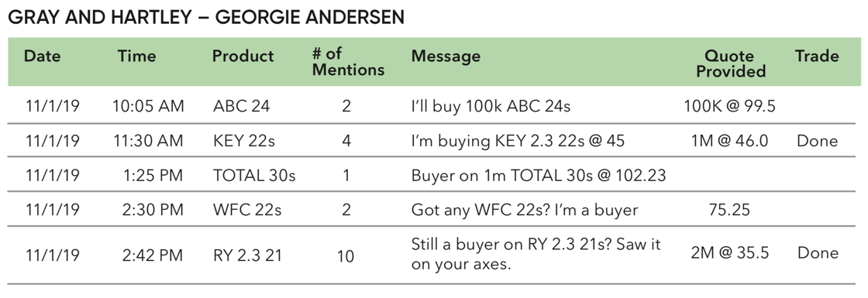This screenshot has height=298, width=868.
Task: Click the title Gray and Hartley – Georgie Andersen
Action: (x=206, y=18)
